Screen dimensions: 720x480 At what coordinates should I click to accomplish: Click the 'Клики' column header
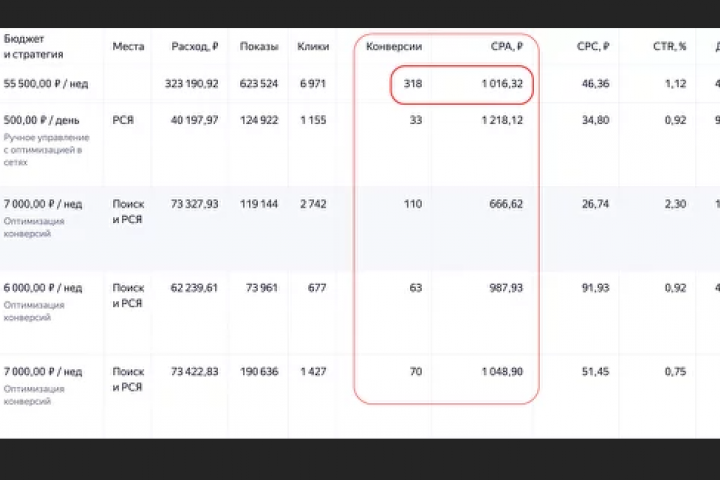point(313,46)
